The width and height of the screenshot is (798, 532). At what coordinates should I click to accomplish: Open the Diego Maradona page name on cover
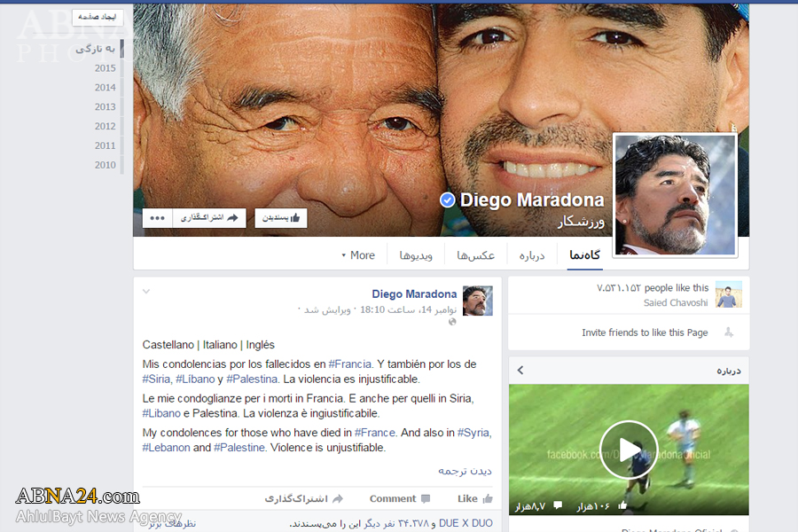[x=532, y=200]
